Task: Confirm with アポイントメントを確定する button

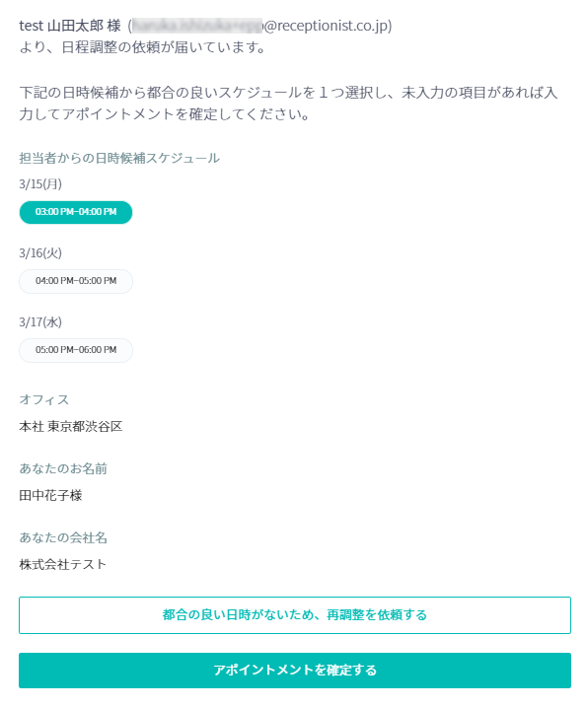Action: pos(294,671)
